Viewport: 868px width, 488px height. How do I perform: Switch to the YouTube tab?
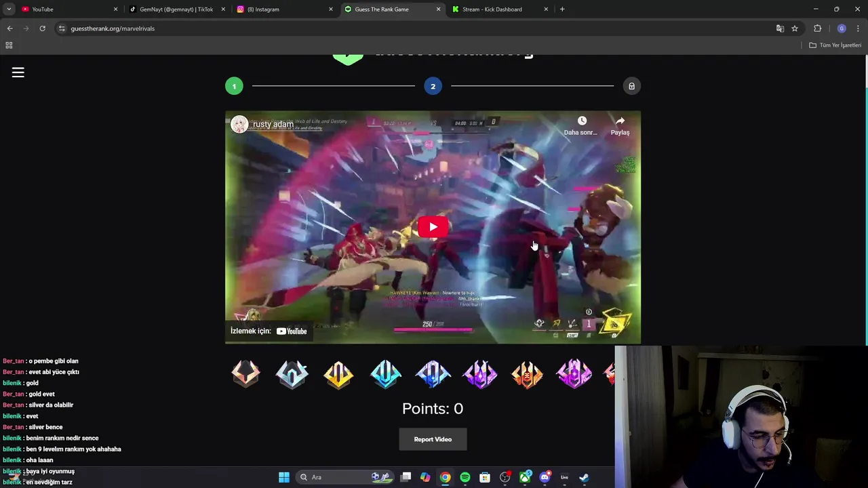click(x=64, y=9)
